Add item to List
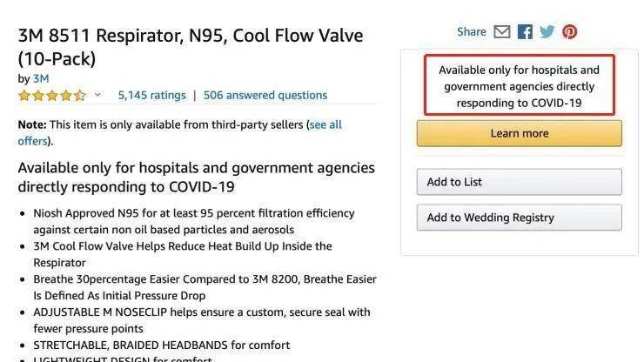The image size is (644, 362). (x=520, y=182)
